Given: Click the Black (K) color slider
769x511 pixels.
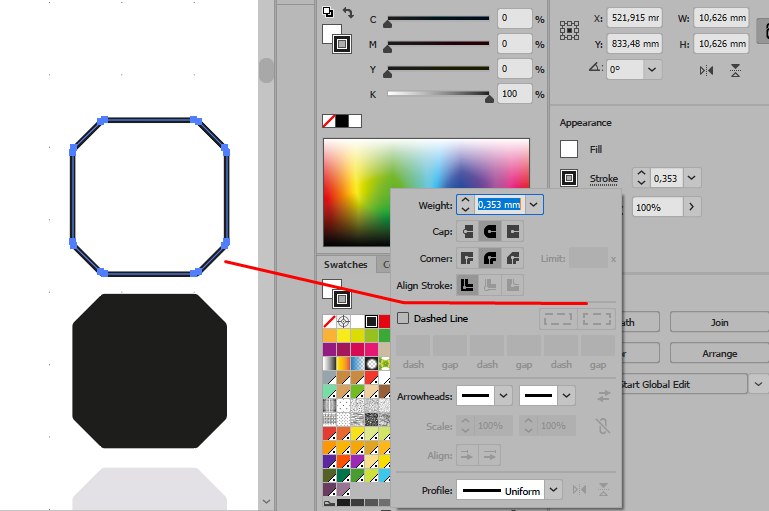Looking at the screenshot, I should [438, 94].
